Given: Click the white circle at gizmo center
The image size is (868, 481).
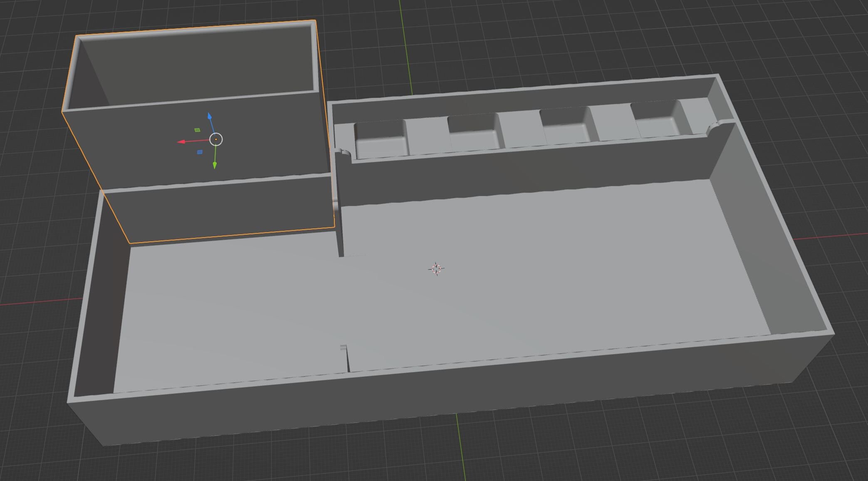Looking at the screenshot, I should tap(216, 139).
